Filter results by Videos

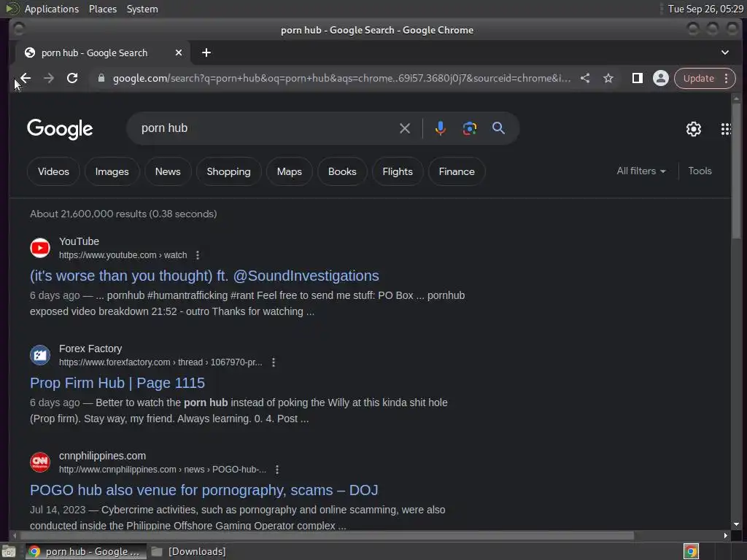(53, 171)
